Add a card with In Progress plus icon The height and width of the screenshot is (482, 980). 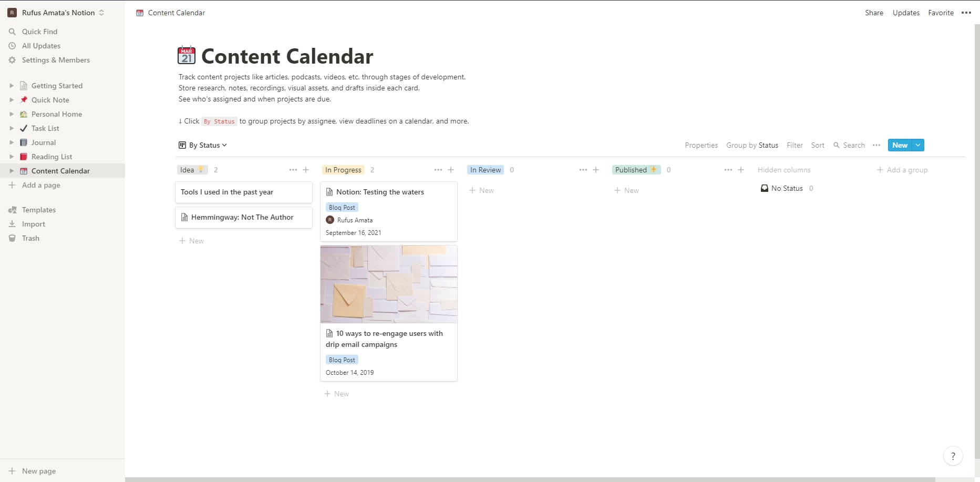451,170
